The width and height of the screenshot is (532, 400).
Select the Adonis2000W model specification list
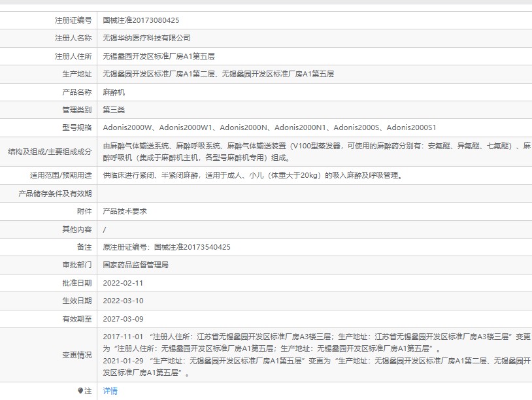click(269, 127)
